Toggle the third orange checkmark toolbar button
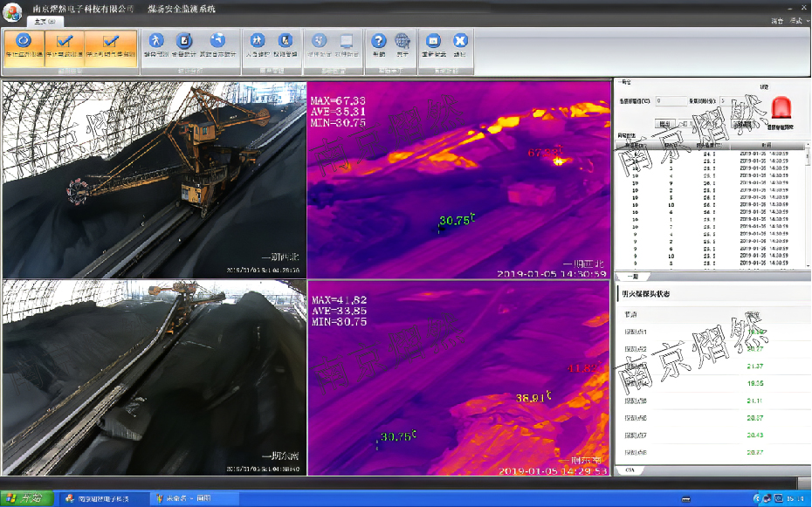Screen dimensions: 812x507 tap(110, 44)
